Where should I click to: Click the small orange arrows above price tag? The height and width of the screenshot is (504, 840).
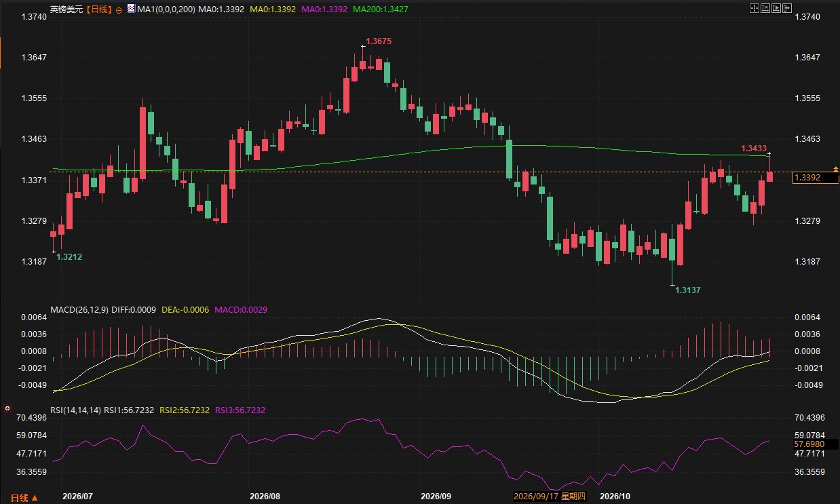click(835, 168)
